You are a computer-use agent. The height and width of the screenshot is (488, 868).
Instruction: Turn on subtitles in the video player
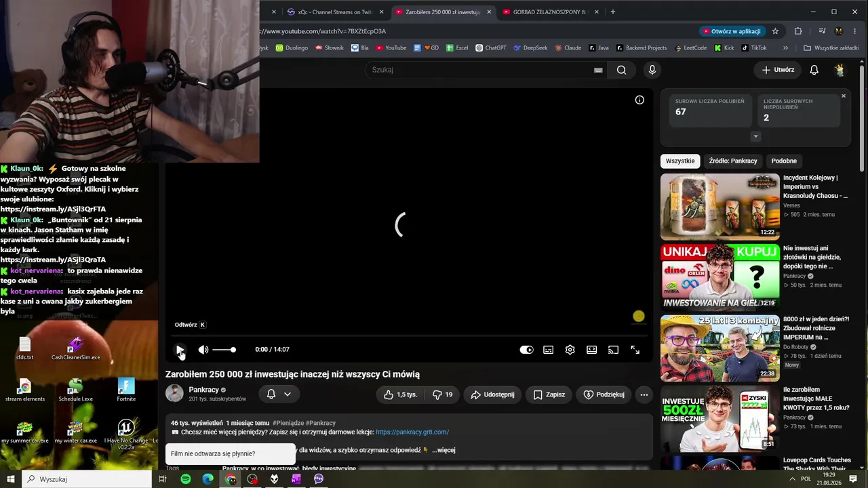[548, 350]
